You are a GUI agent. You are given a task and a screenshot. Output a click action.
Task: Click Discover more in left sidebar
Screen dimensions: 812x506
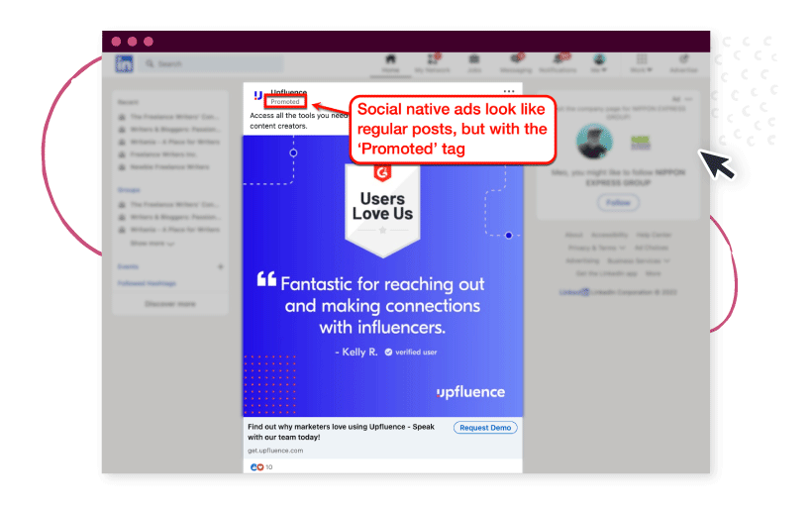(170, 304)
